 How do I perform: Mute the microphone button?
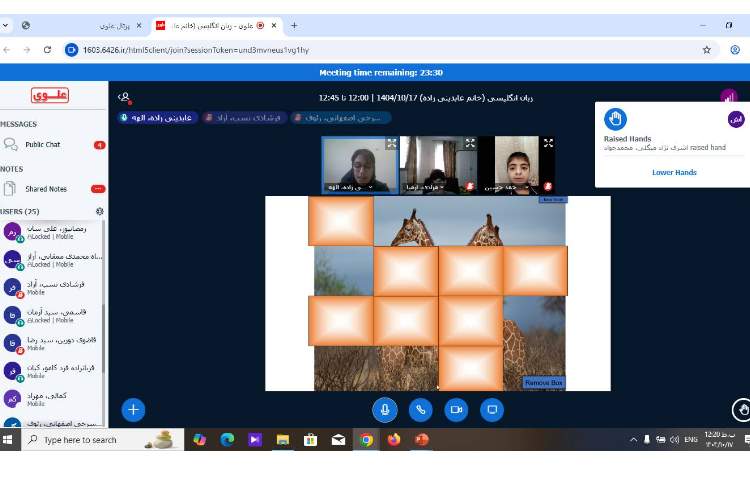click(385, 409)
